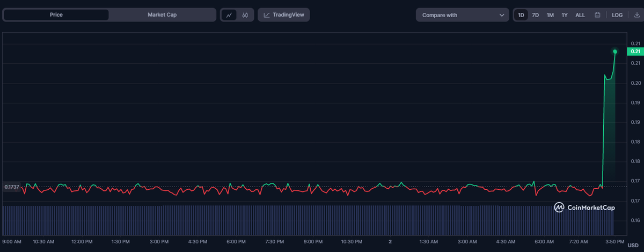Select the line chart view icon

(x=229, y=15)
